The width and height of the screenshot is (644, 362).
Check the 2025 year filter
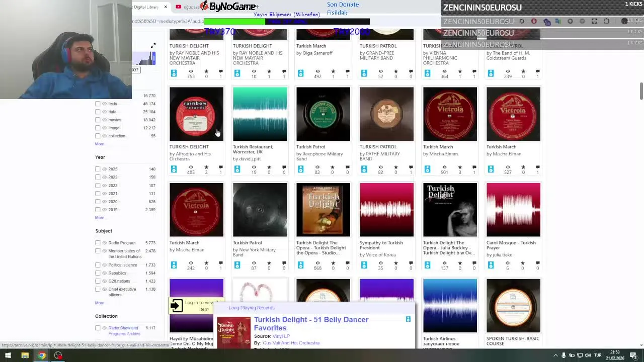(98, 169)
